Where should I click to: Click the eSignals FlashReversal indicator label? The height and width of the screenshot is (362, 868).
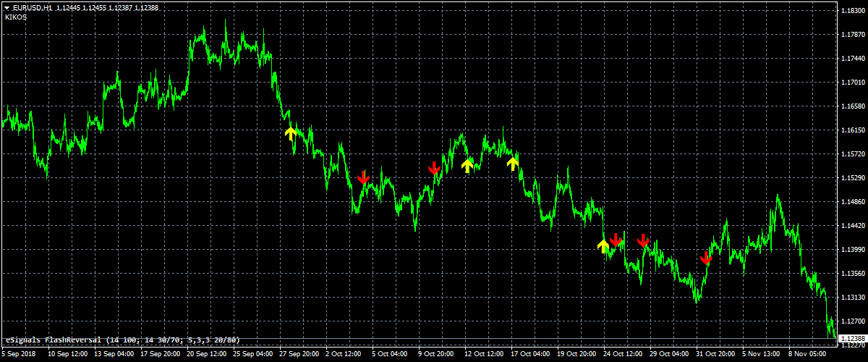[123, 340]
